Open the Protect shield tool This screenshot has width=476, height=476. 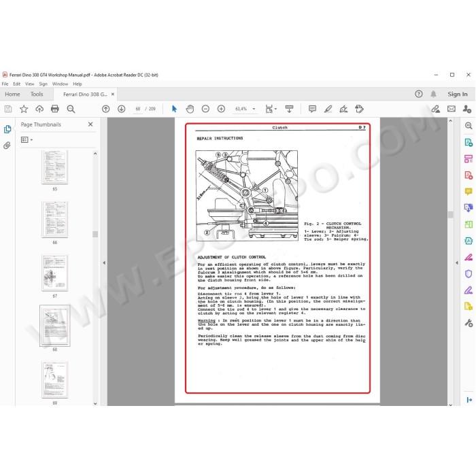tap(469, 273)
